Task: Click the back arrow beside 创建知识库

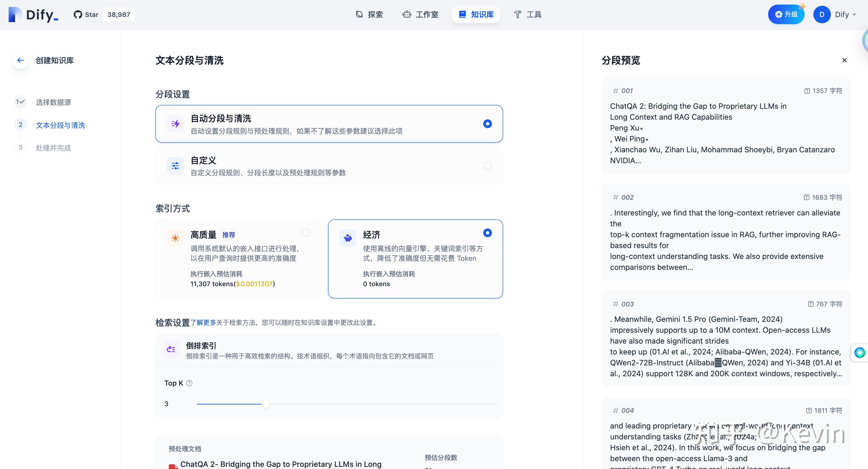Action: pyautogui.click(x=20, y=60)
